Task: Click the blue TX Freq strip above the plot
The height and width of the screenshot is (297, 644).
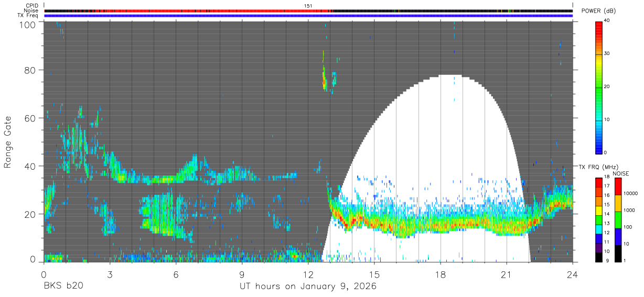Action: (308, 16)
